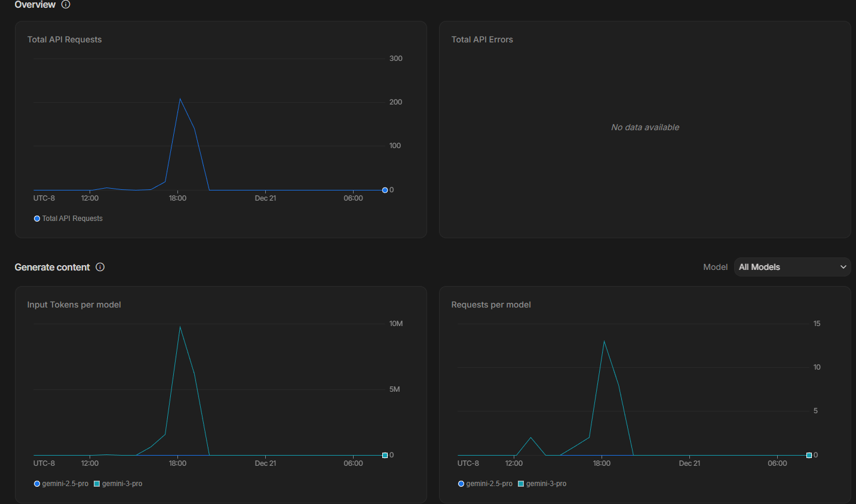
Task: Click the 10 axis label in Requests per model
Action: pos(817,367)
